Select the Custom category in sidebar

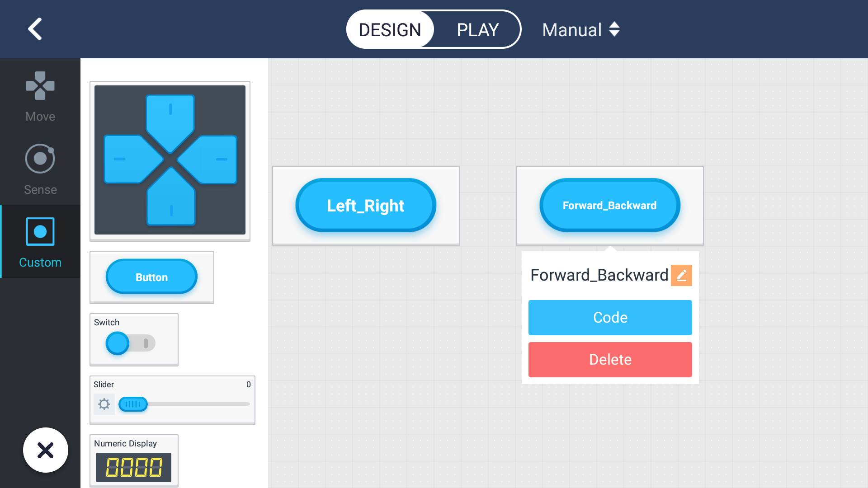pyautogui.click(x=40, y=242)
